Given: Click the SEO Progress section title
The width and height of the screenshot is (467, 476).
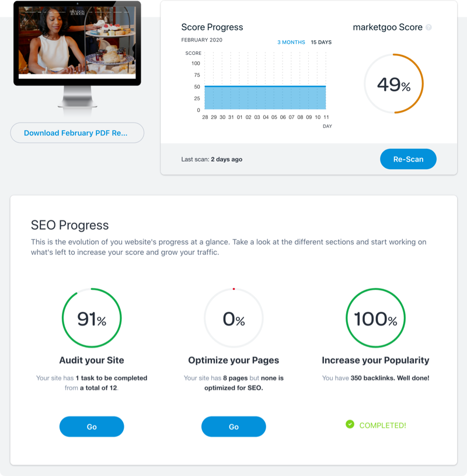Looking at the screenshot, I should [69, 225].
